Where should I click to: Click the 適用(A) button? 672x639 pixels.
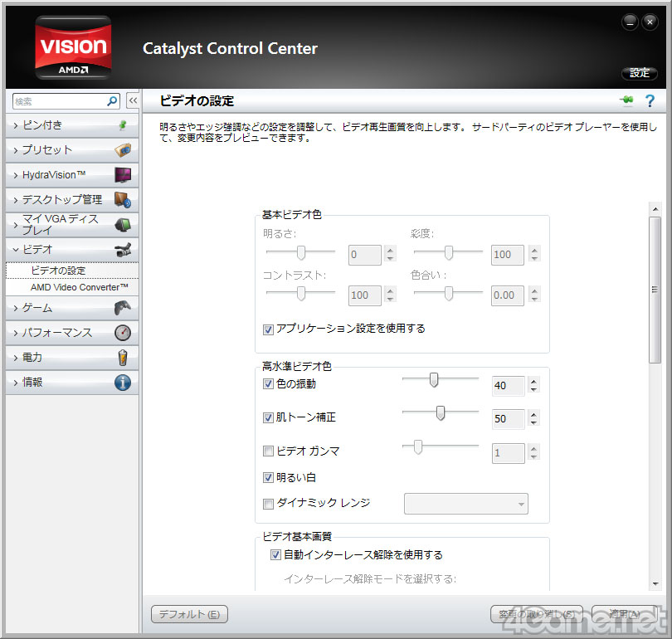(x=625, y=614)
